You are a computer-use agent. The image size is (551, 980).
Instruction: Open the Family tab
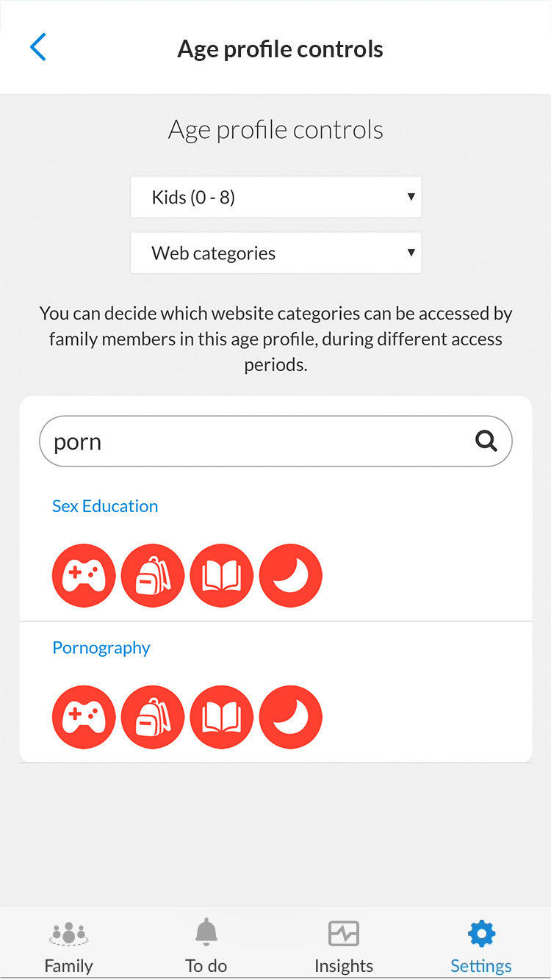click(x=69, y=946)
